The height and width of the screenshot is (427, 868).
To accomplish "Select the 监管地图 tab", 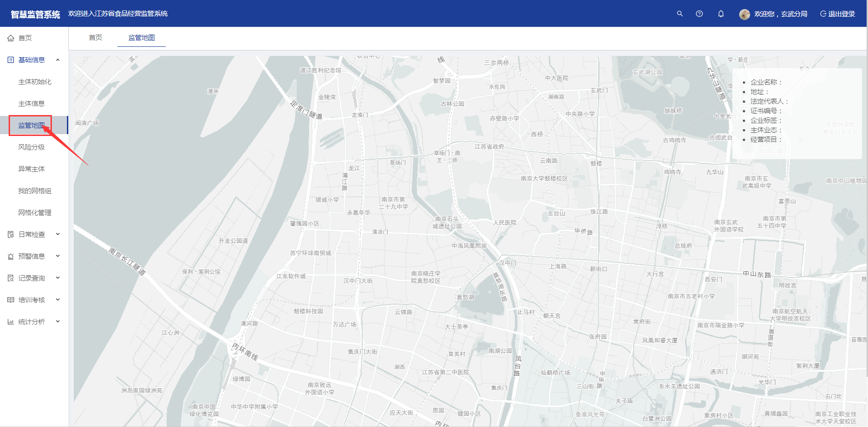I will pyautogui.click(x=142, y=38).
